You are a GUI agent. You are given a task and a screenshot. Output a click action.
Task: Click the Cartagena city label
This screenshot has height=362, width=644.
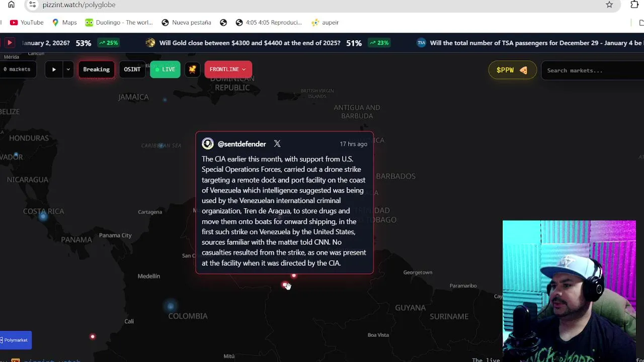pos(150,212)
